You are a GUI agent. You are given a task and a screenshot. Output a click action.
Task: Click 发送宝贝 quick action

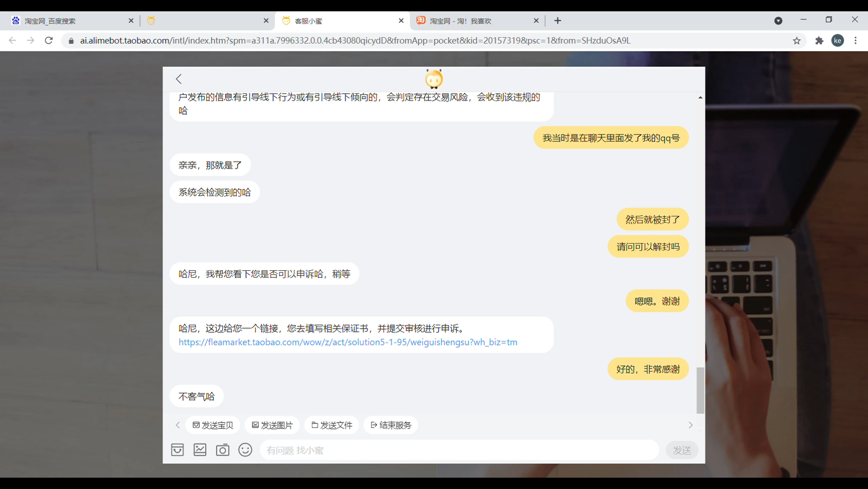(213, 425)
